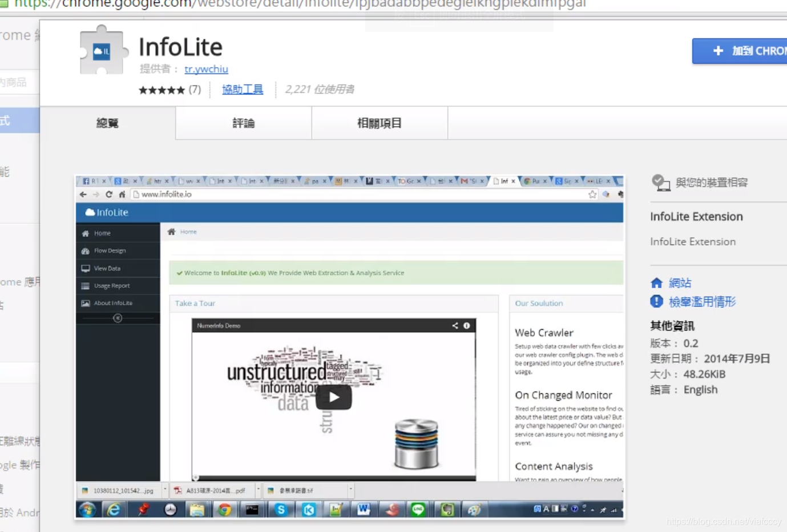Open the 網站 website link
Screen dimensions: 787x532
click(680, 283)
